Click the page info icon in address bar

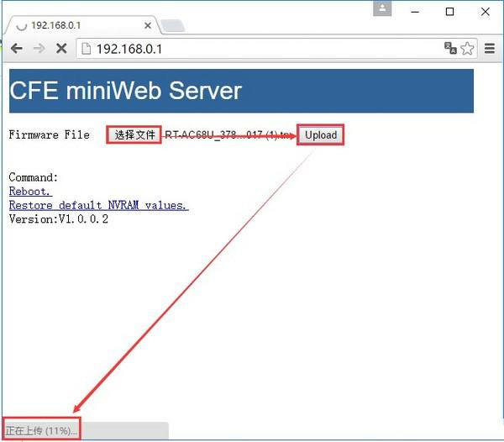[85, 49]
